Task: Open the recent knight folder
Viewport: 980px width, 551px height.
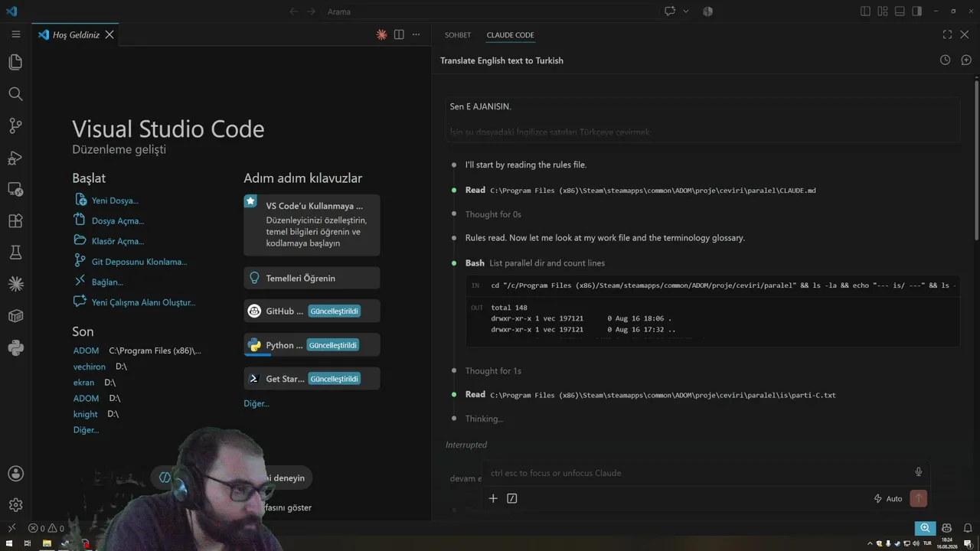Action: [85, 414]
